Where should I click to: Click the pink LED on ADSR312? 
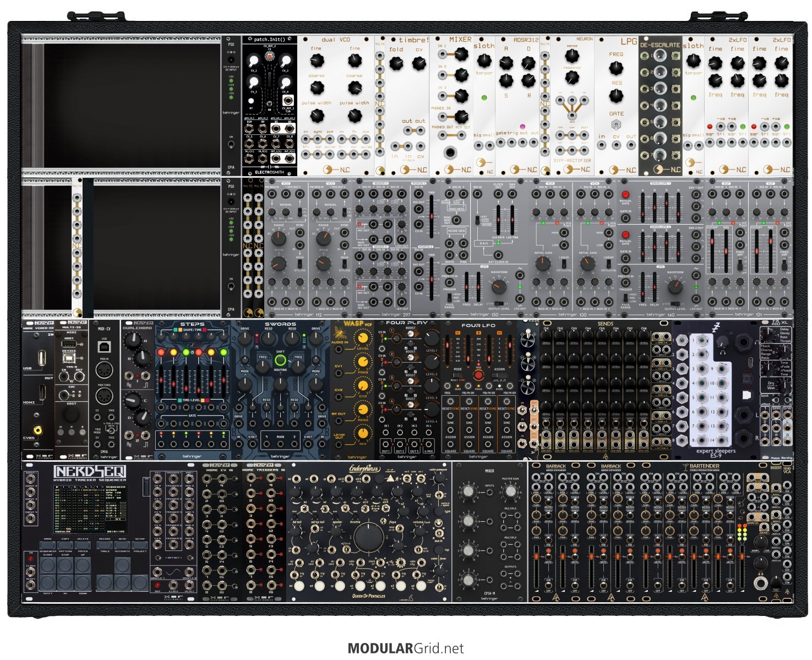point(522,127)
